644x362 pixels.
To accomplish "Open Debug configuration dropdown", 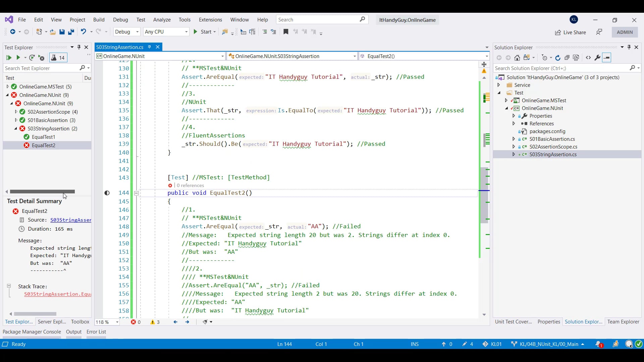I will 137,32.
